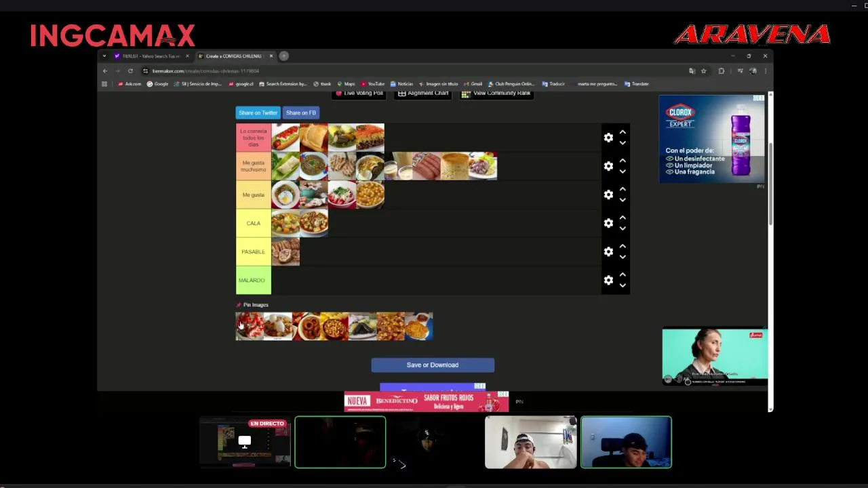Toggle Pin Images option

[x=252, y=305]
